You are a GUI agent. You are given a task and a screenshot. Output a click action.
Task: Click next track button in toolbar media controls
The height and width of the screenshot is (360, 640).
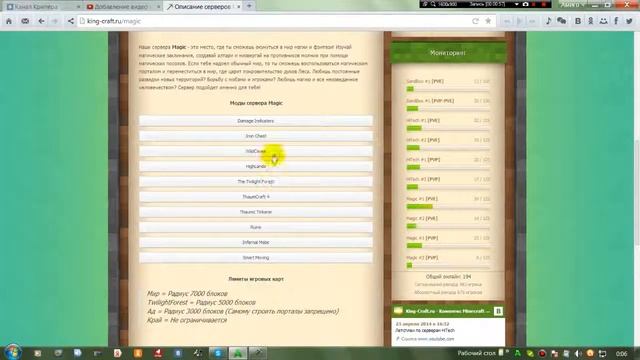(532, 21)
